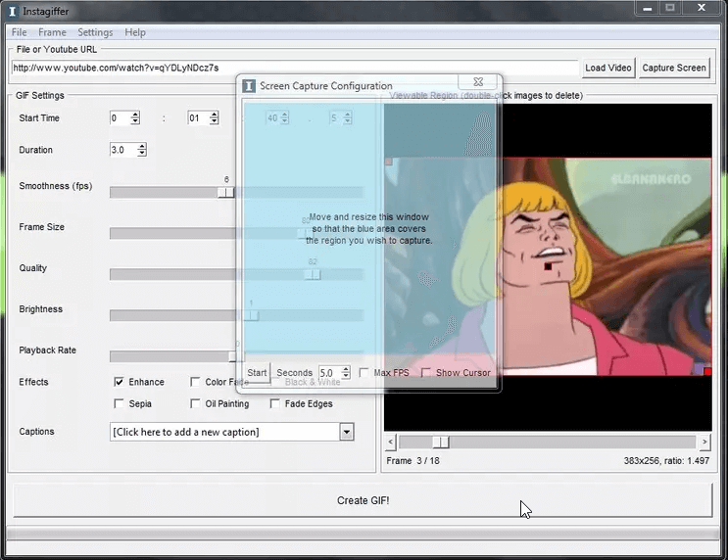Enable the Oil Painting checkbox
Screen dimensions: 728x560
(195, 403)
